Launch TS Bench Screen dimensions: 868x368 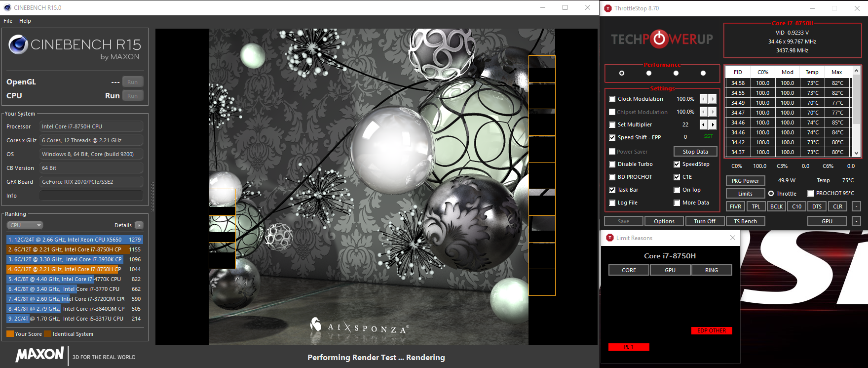[745, 221]
